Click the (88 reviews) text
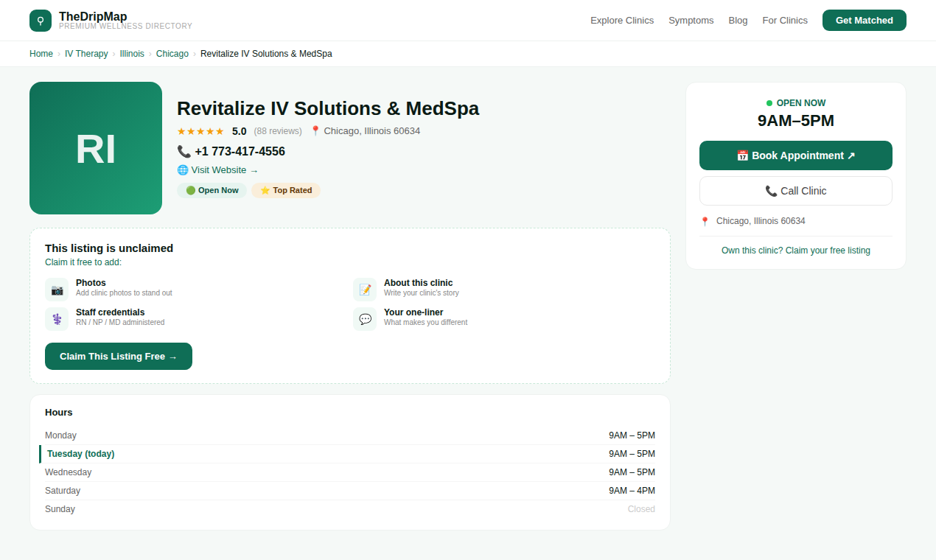This screenshot has height=560, width=936. (278, 131)
